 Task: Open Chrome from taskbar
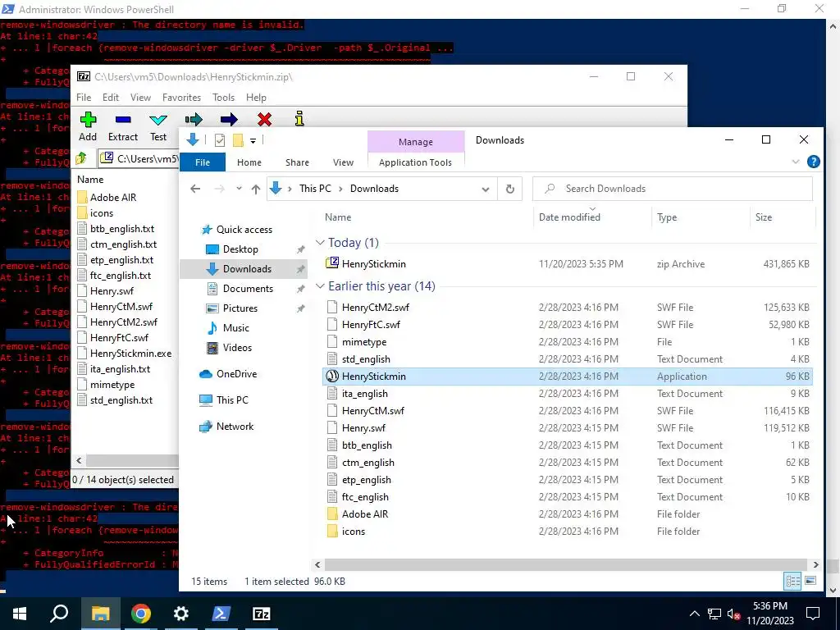[x=140, y=614]
